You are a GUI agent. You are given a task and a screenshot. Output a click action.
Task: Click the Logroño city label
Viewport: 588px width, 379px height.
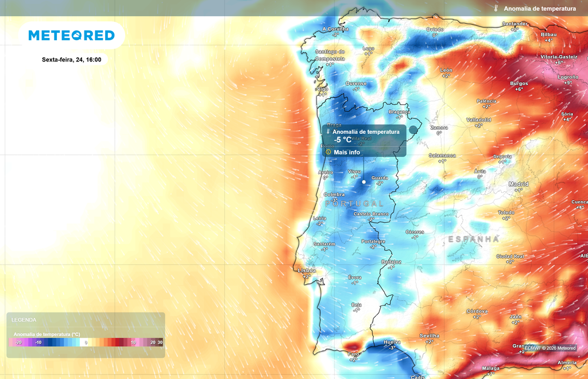(568, 77)
